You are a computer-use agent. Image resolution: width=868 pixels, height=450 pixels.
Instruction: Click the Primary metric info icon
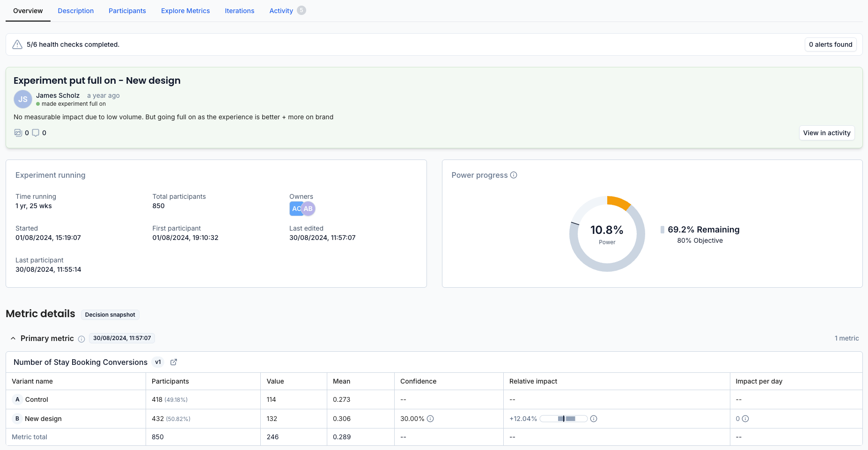click(81, 339)
